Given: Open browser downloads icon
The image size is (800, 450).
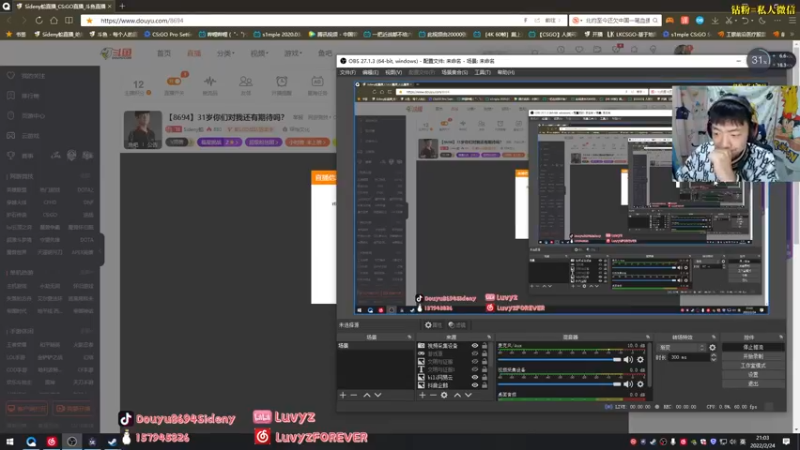Looking at the screenshot, I should [x=715, y=20].
